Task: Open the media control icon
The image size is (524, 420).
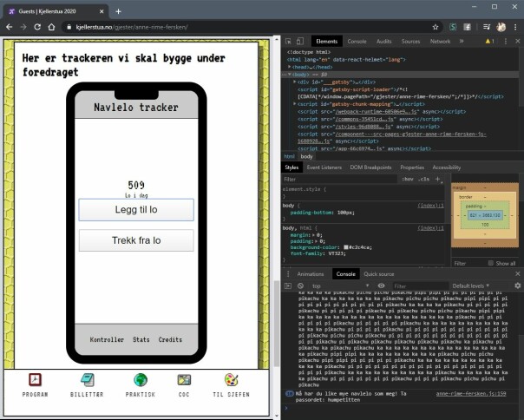Action: (x=487, y=27)
